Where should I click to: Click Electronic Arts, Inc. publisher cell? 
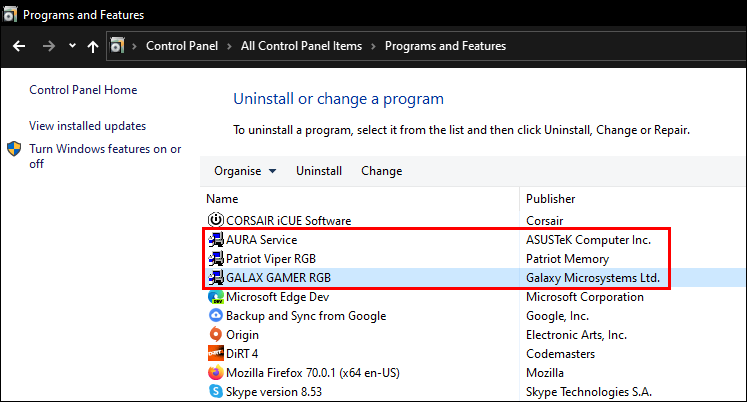pyautogui.click(x=576, y=335)
